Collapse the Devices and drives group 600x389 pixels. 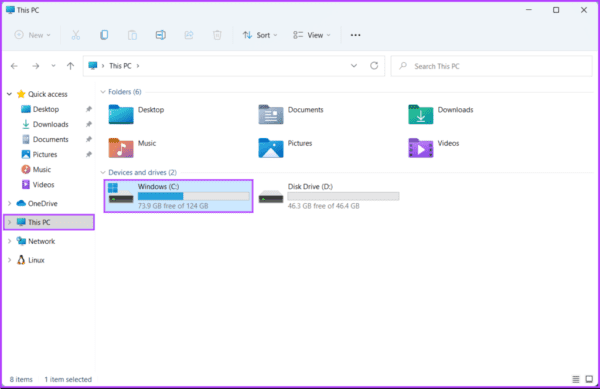click(103, 173)
